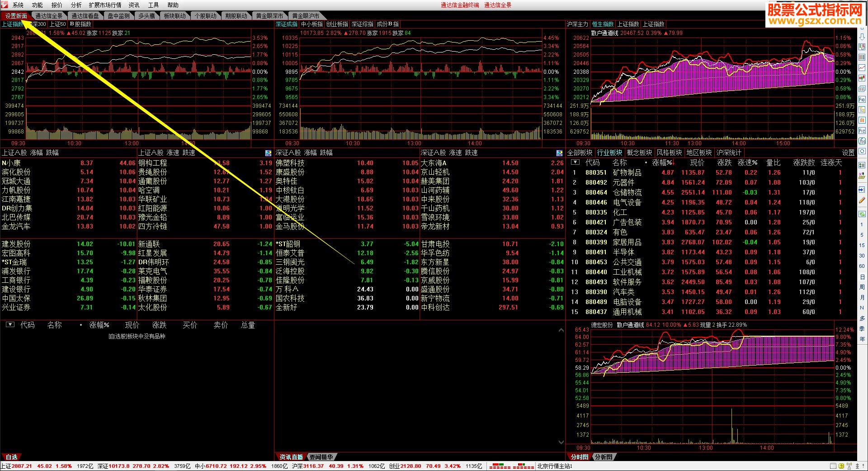Click the small chart icon beside 深证A股 涨速 跌速

560,153
